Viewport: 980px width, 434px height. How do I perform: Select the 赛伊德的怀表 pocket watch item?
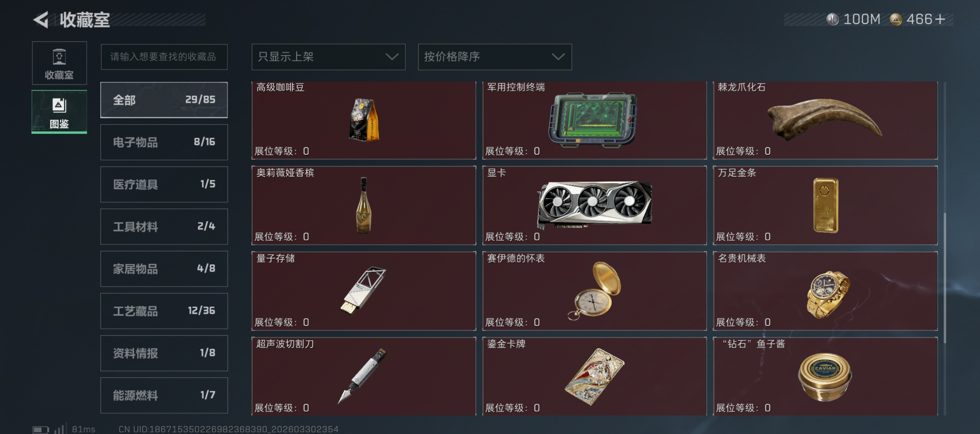tap(594, 291)
